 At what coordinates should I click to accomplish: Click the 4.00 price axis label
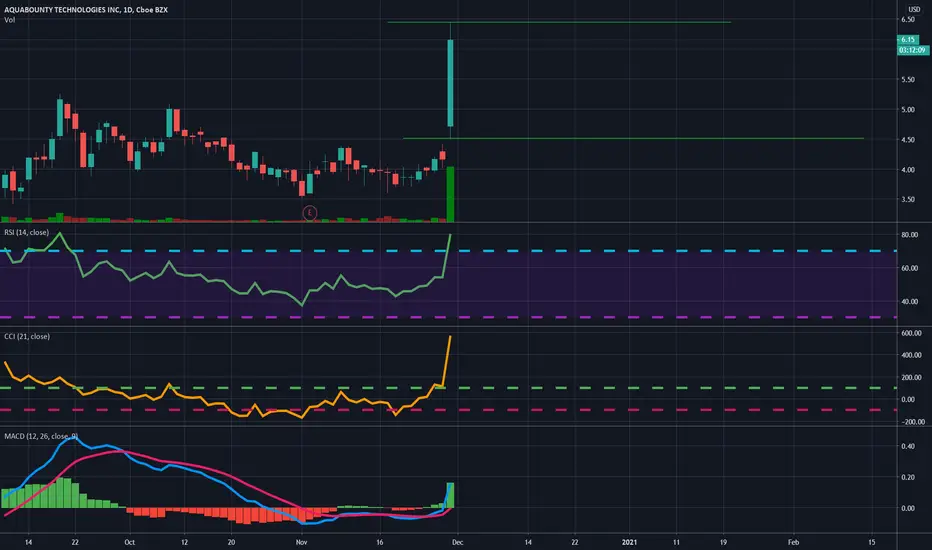(x=908, y=170)
